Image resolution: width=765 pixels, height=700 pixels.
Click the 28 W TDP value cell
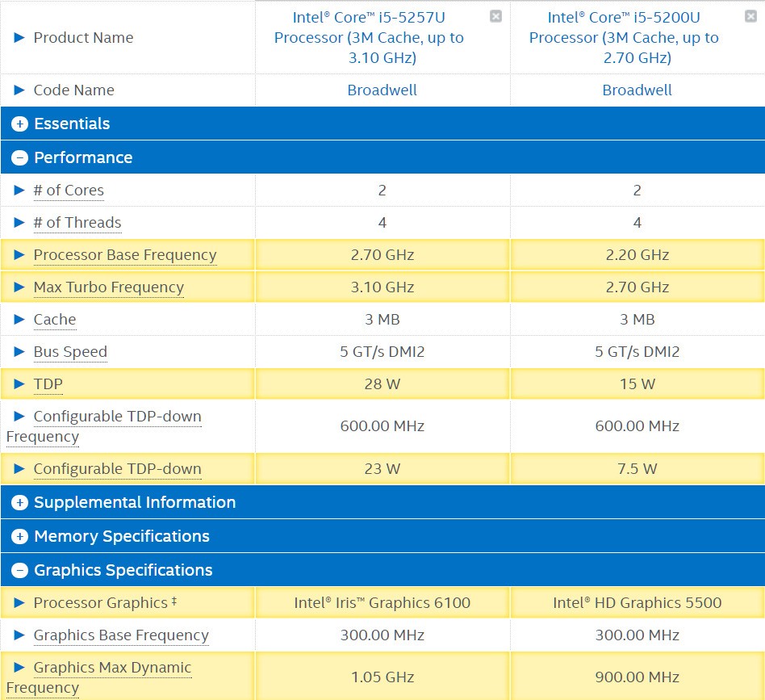(382, 384)
